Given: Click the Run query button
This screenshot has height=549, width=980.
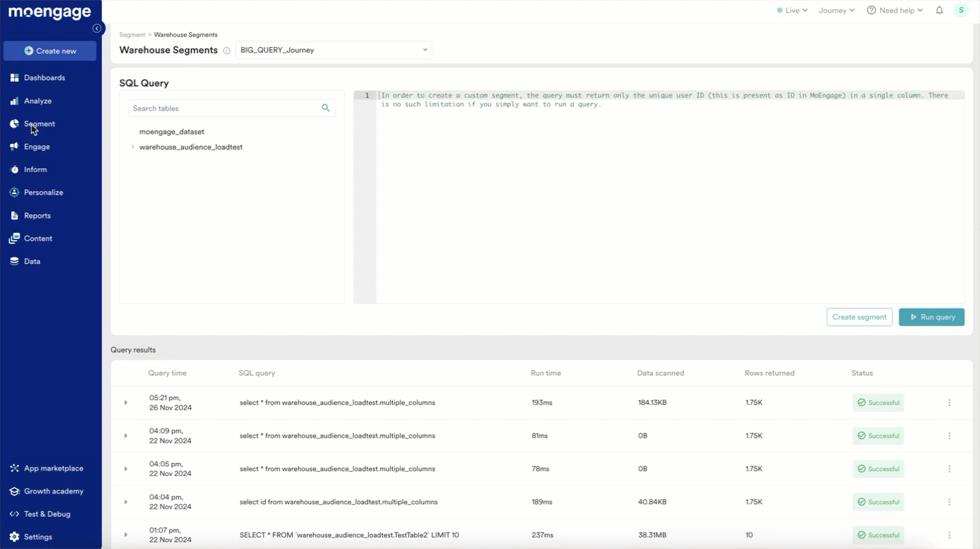Looking at the screenshot, I should tap(931, 317).
